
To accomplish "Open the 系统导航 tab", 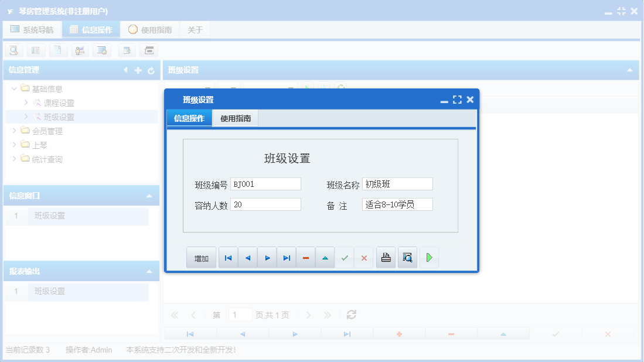I will (32, 29).
